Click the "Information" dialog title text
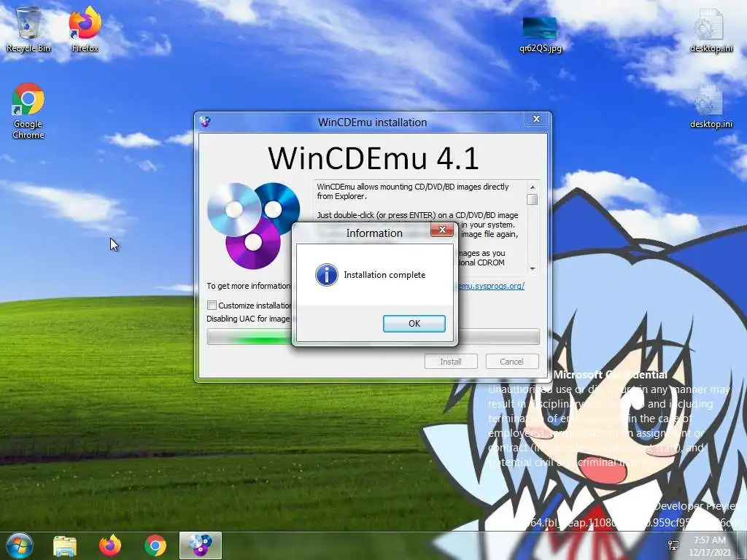 374,233
